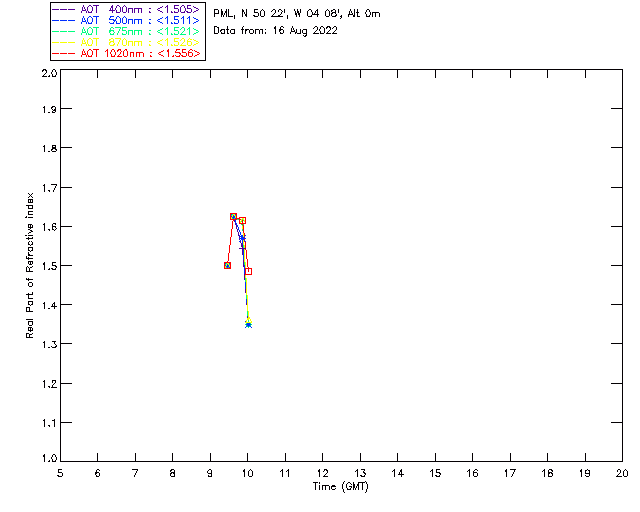The height and width of the screenshot is (512, 640).
Task: Click the hour 15 label on time axis
Action: 435,473
